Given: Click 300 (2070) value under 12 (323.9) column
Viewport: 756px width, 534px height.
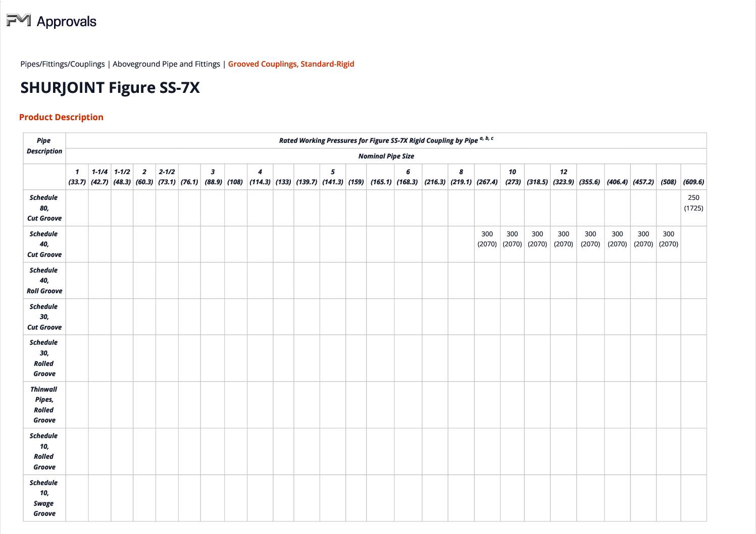Looking at the screenshot, I should (x=564, y=239).
